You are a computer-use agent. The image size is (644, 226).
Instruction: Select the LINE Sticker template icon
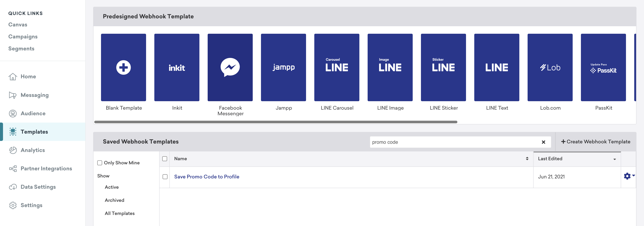443,67
